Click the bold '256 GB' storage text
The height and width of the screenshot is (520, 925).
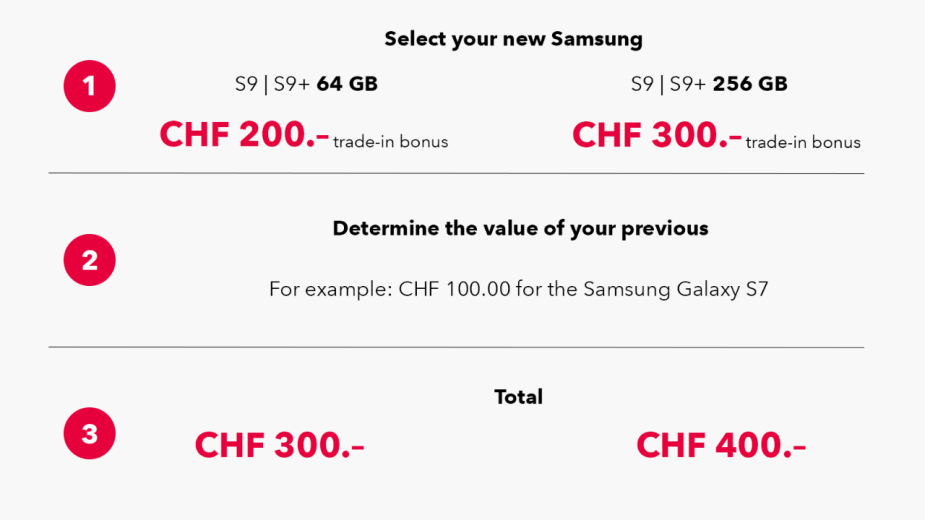pos(750,84)
